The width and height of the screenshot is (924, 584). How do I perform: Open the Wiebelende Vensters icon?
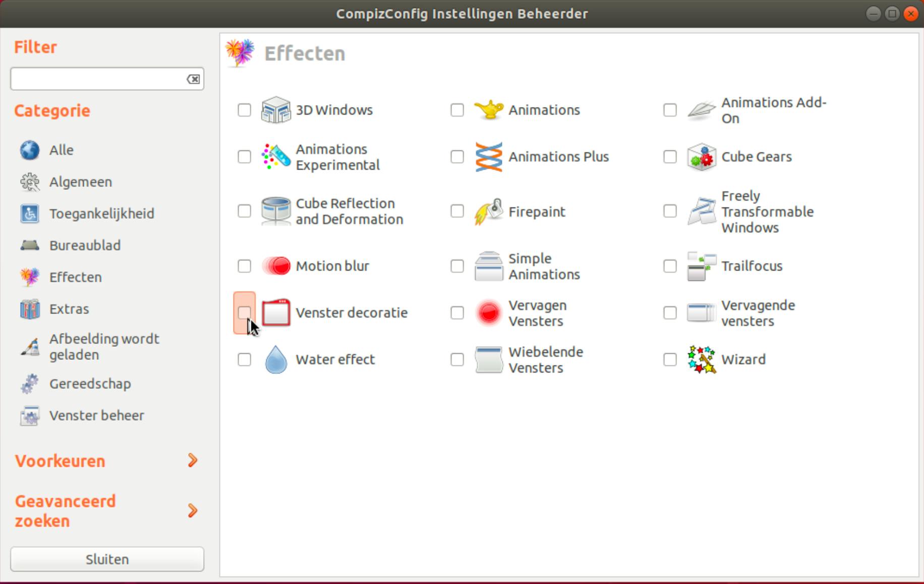pyautogui.click(x=489, y=359)
